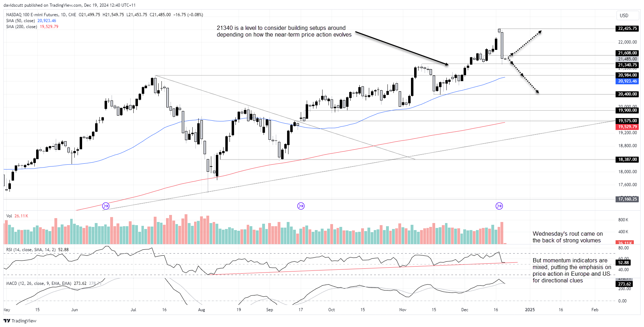Click the Wednesday's rout volume annotation text

pyautogui.click(x=567, y=237)
